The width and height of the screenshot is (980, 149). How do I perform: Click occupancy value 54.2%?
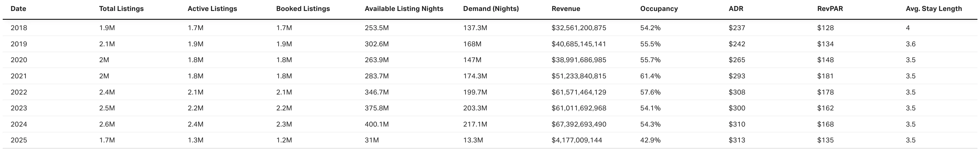click(650, 28)
